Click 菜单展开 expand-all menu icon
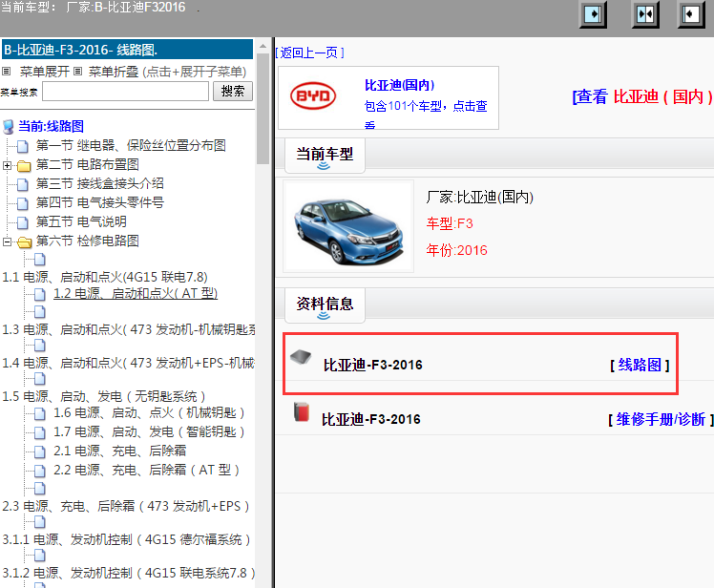This screenshot has width=714, height=588. 6,72
